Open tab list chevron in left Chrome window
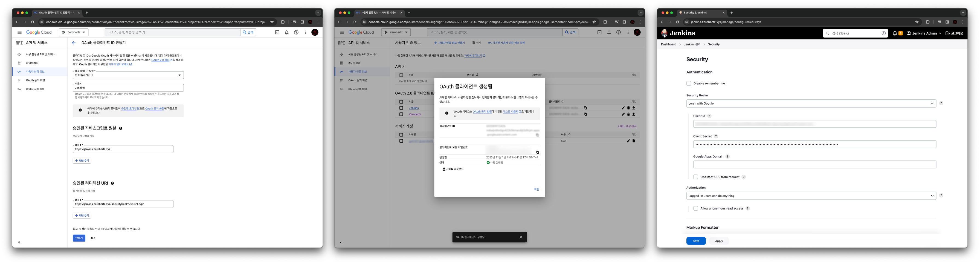The width and height of the screenshot is (980, 264). pos(318,13)
